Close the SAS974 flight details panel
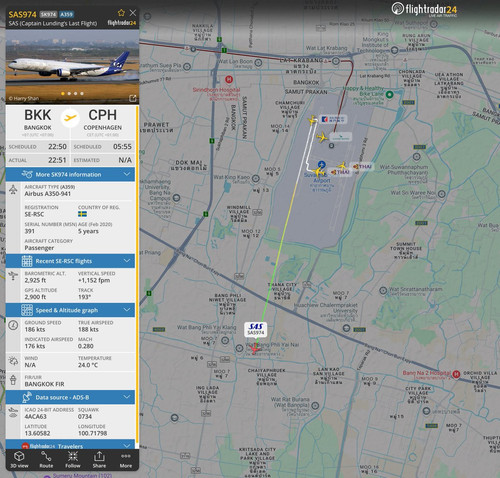This screenshot has height=478, width=500. tap(133, 13)
